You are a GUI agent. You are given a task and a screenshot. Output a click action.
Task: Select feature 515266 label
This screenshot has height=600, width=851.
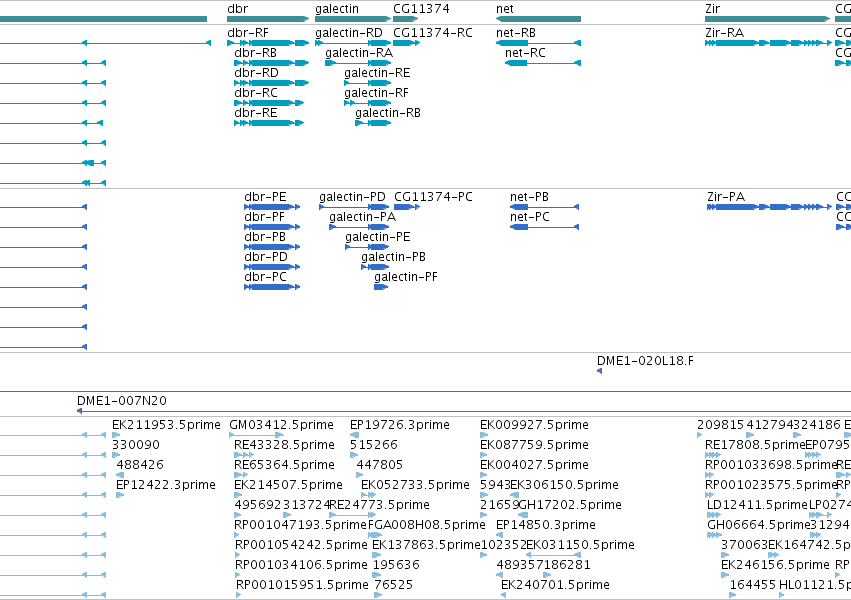[374, 445]
